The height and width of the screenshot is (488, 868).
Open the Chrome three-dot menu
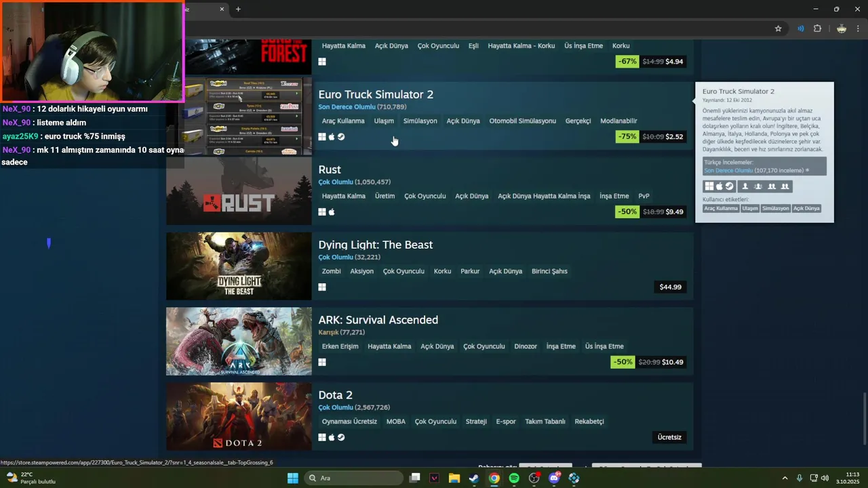tap(859, 28)
